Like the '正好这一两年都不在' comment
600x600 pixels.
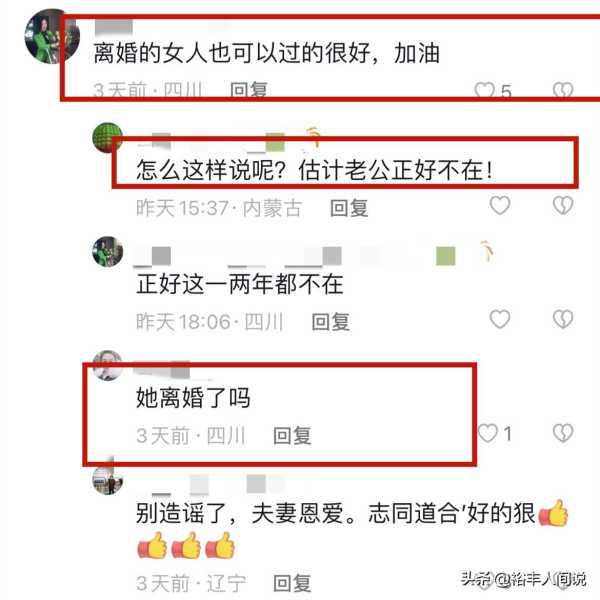(500, 319)
